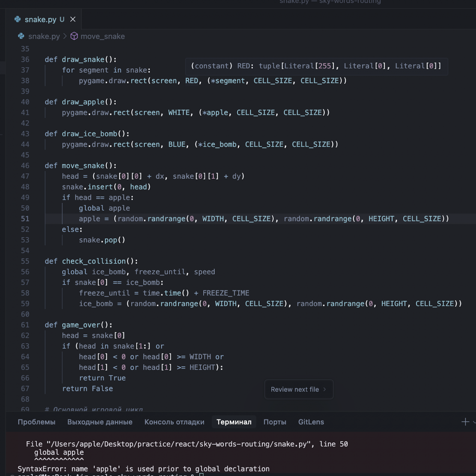The height and width of the screenshot is (476, 476).
Task: Click line number 51 in the gutter
Action: pyautogui.click(x=25, y=219)
